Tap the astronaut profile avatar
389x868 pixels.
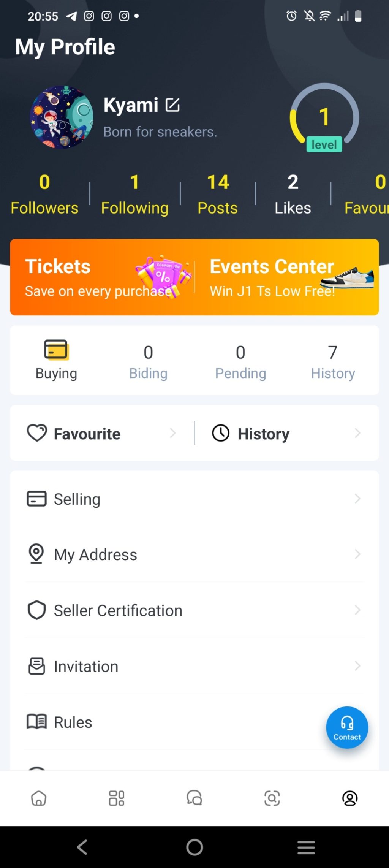[62, 117]
